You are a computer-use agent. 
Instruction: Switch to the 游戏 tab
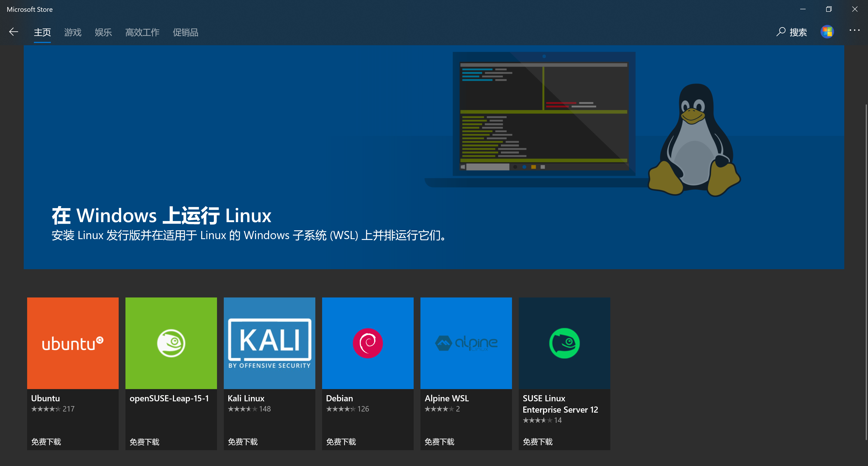73,32
